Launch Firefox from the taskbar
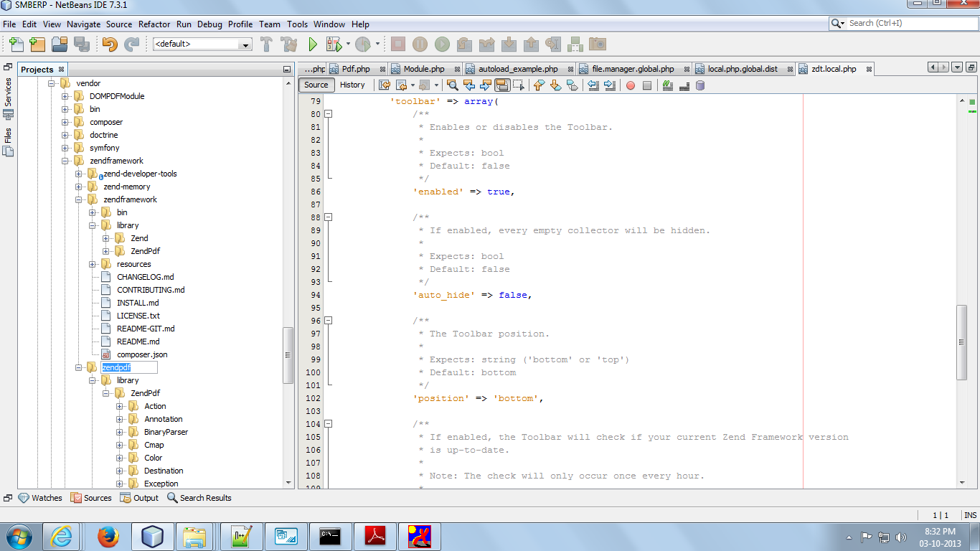 point(108,536)
